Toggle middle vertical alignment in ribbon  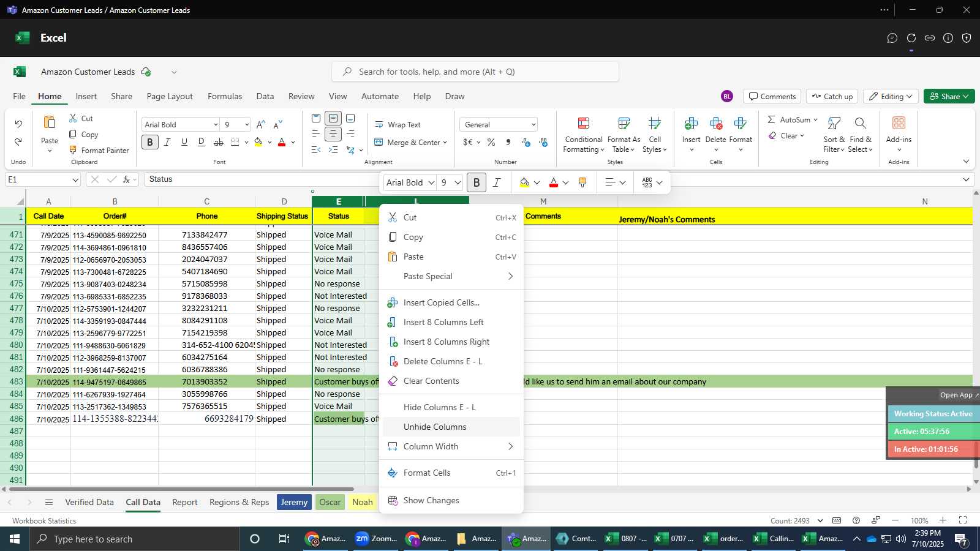333,118
